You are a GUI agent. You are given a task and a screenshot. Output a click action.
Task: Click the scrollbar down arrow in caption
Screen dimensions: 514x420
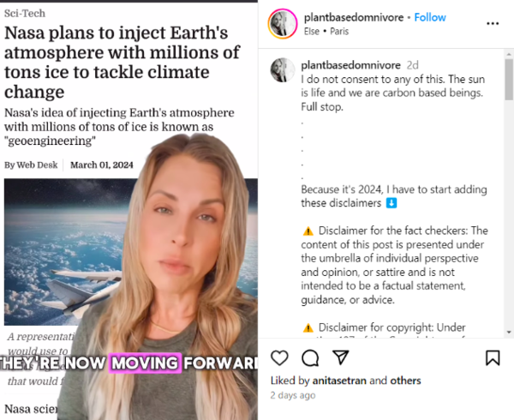[509, 332]
